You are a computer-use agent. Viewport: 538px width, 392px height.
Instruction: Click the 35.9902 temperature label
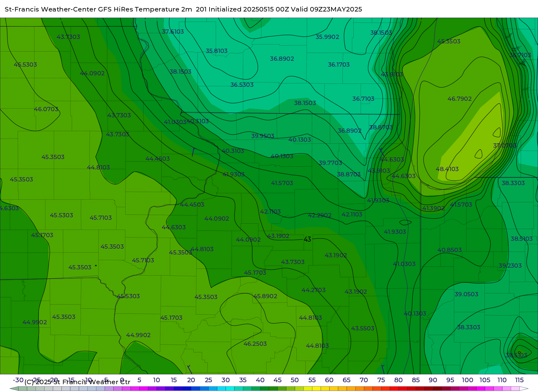[x=327, y=37]
